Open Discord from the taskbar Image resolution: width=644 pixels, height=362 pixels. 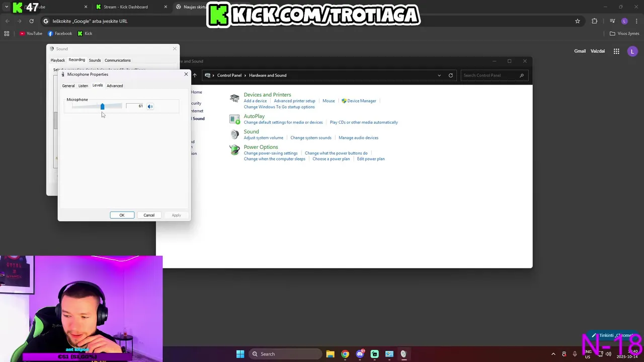tap(360, 354)
